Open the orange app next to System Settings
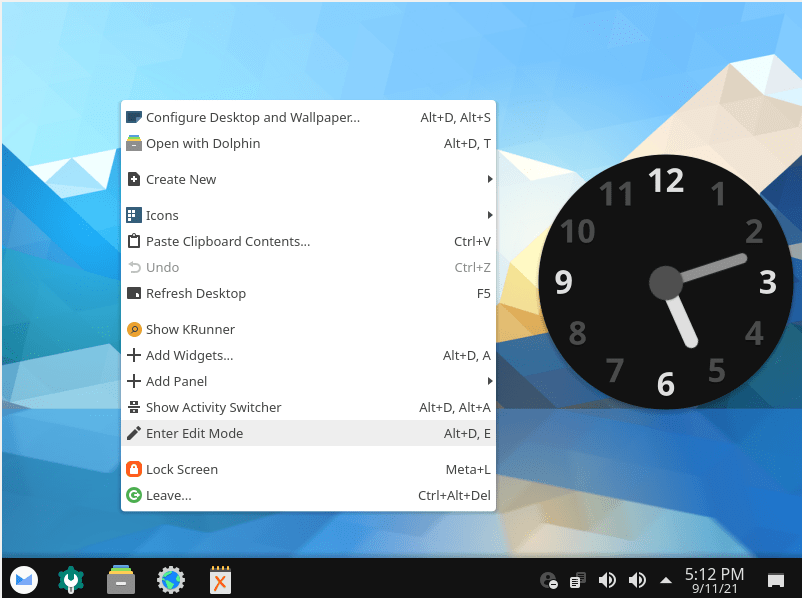 point(220,580)
